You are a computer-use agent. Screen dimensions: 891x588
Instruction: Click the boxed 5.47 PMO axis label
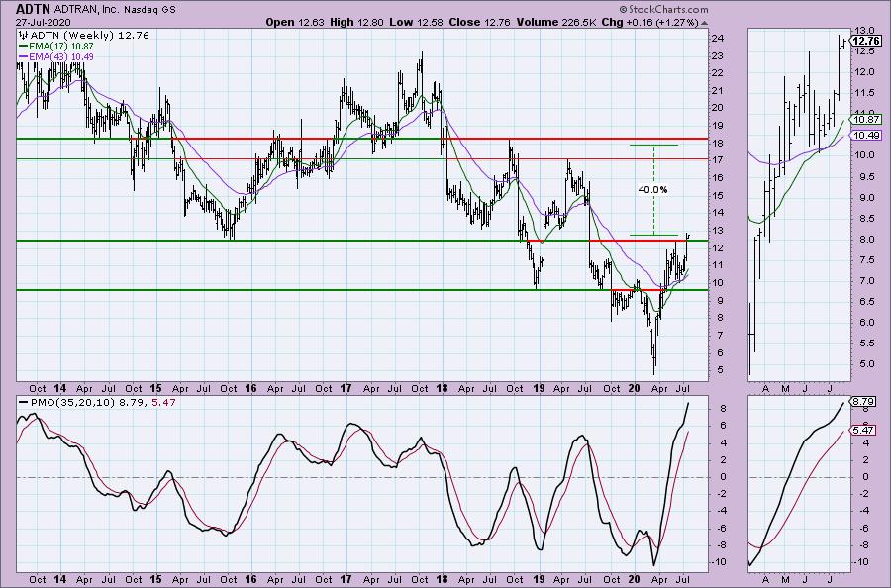click(862, 430)
